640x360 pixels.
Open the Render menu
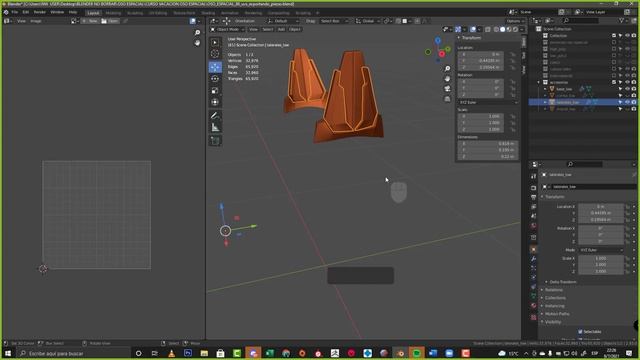(x=40, y=12)
